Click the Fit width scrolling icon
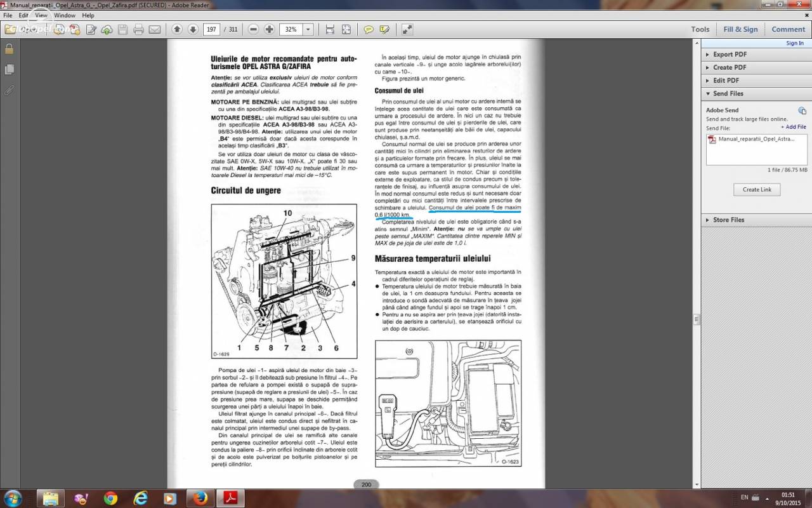 [330, 29]
